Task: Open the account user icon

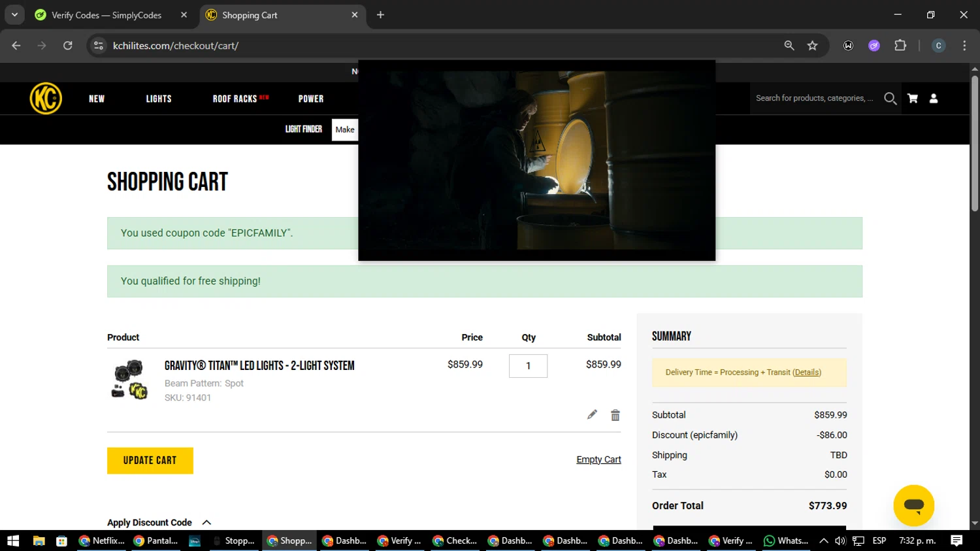Action: (x=934, y=99)
